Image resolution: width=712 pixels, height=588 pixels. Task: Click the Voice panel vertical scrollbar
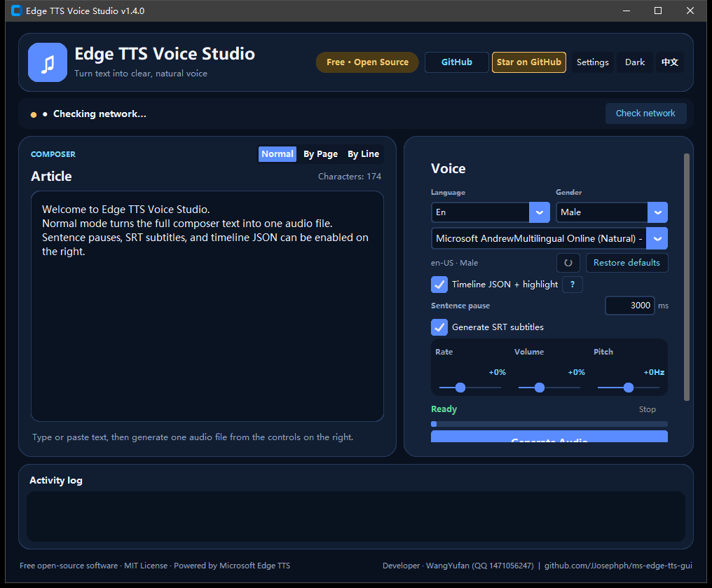[687, 278]
